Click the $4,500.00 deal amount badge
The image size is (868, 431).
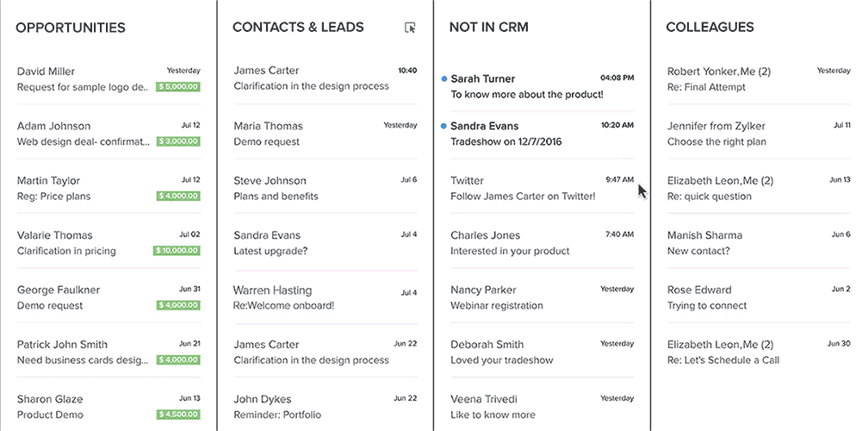(x=178, y=415)
